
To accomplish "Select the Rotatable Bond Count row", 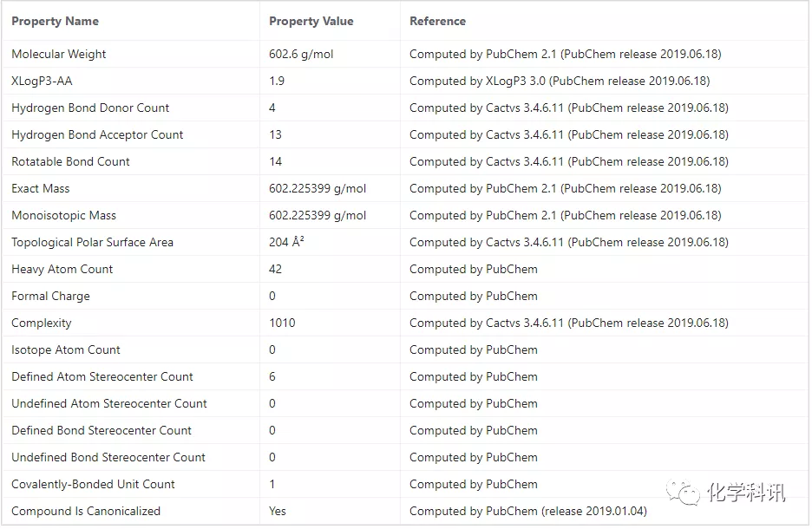I will tap(405, 161).
